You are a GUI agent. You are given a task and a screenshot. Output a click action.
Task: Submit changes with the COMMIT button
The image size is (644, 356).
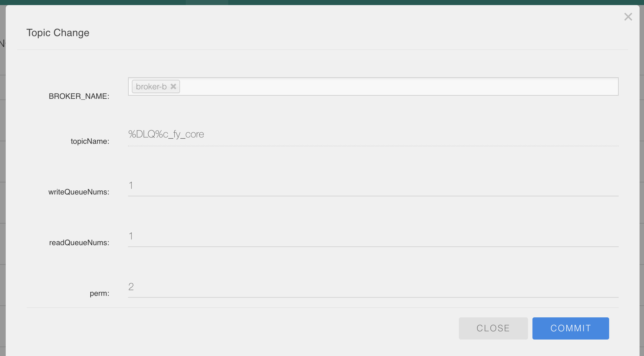(570, 328)
